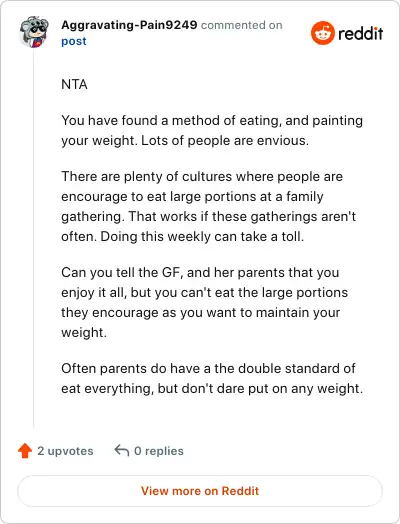400x524 pixels.
Task: Open Aggravating-Pain9249's user profile
Action: coord(129,25)
